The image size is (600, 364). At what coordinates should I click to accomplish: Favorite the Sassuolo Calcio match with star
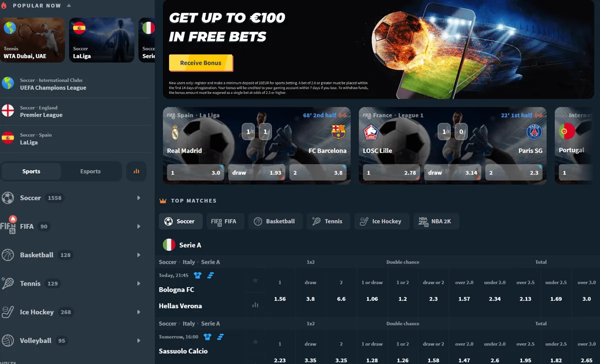pyautogui.click(x=255, y=342)
